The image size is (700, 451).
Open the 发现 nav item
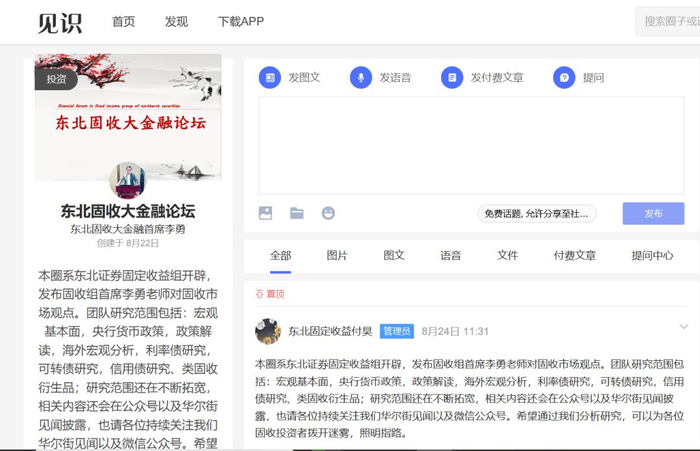[176, 21]
